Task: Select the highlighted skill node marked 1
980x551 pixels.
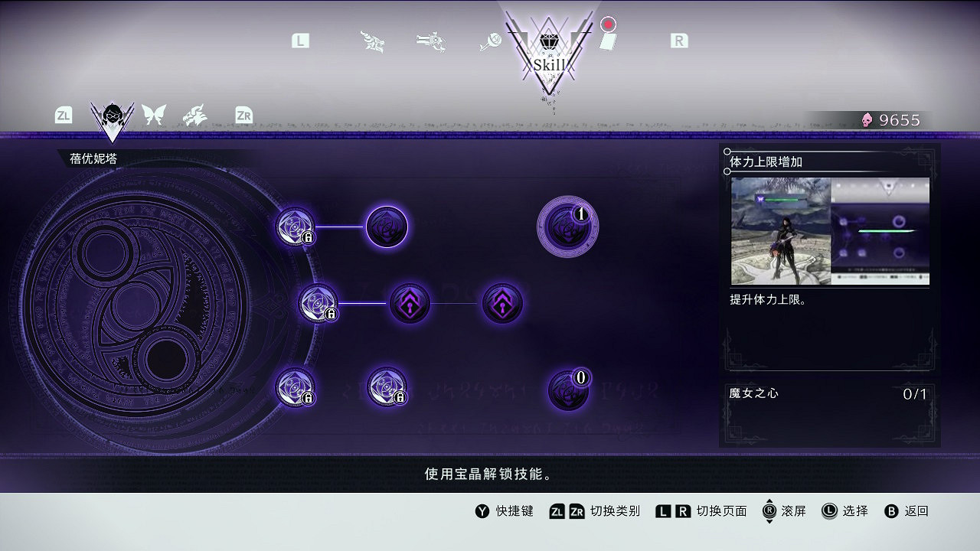Action: [x=567, y=227]
